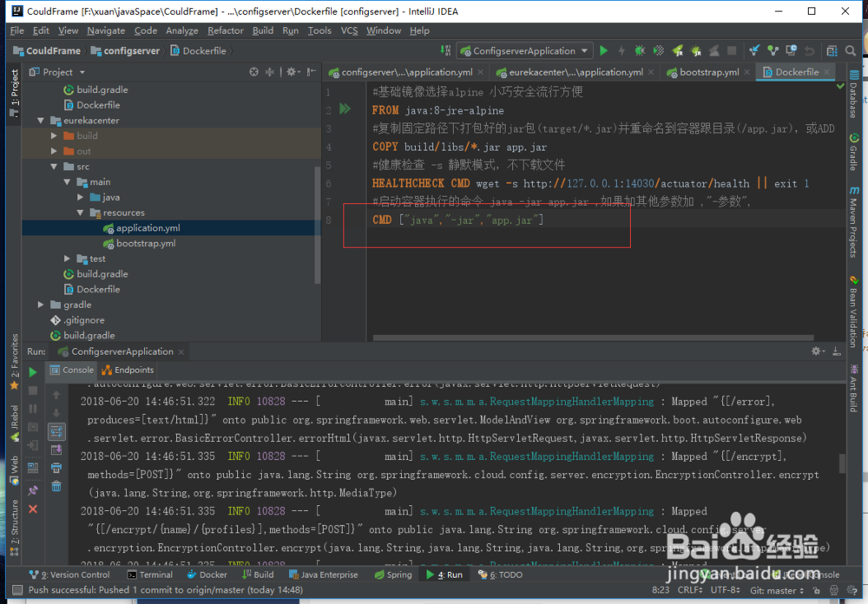
Task: Open the Terminal tool window icon
Action: [150, 574]
